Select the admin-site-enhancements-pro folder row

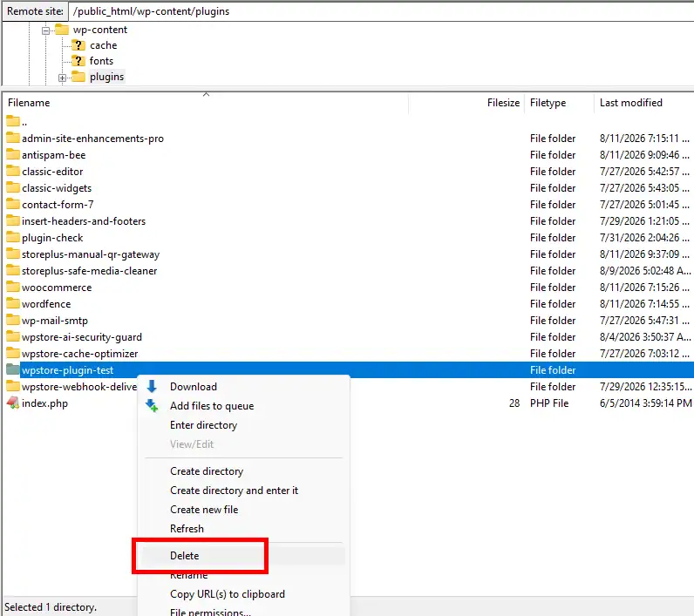click(350, 138)
